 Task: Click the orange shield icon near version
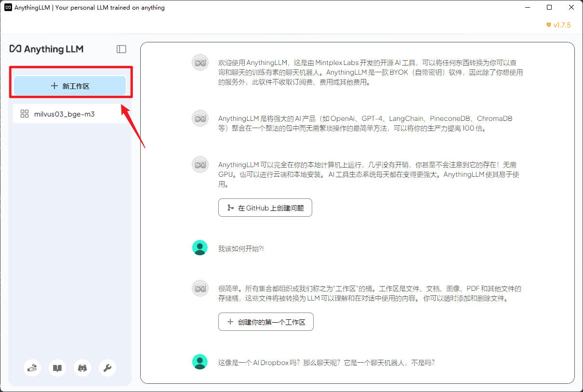548,25
